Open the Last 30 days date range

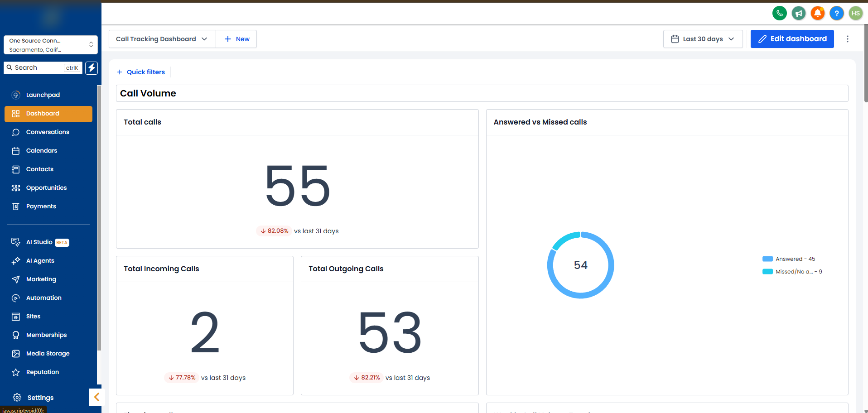coord(703,39)
